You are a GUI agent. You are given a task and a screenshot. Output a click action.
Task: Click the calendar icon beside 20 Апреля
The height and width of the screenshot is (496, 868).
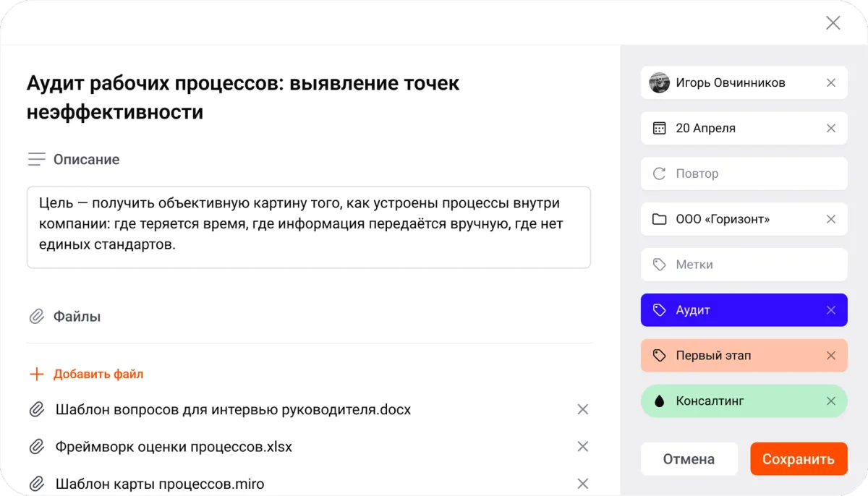(659, 128)
